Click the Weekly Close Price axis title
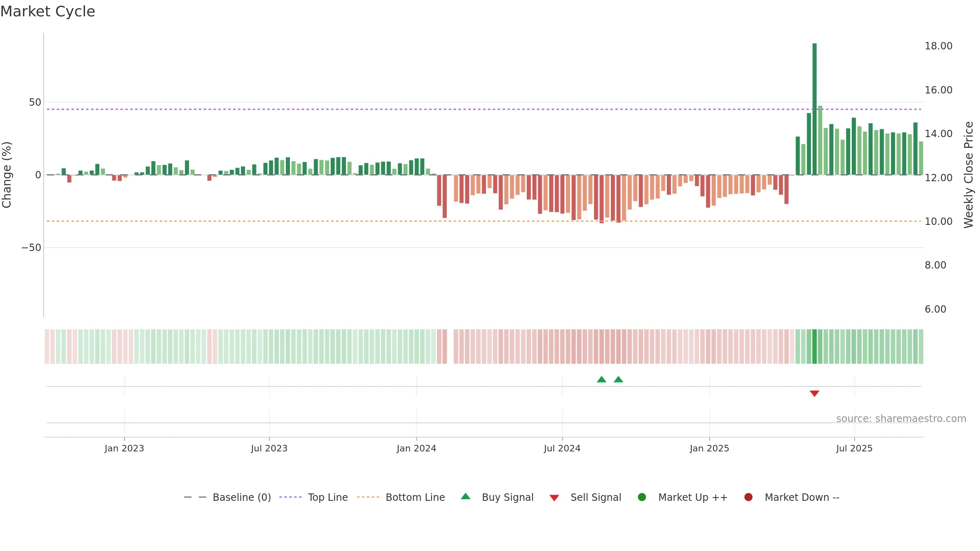Viewport: 980px width, 551px height. click(969, 175)
